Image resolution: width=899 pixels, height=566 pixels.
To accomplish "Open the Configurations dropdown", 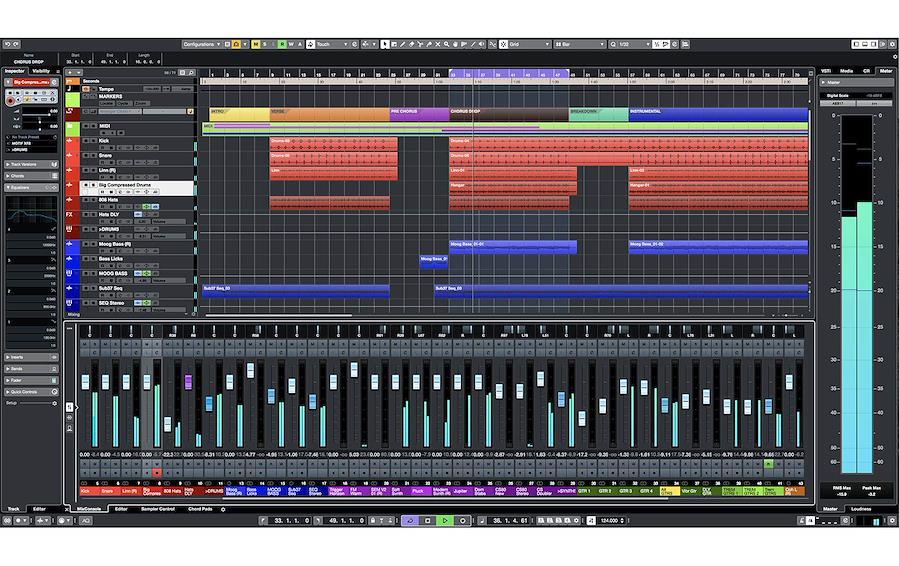I will pos(204,44).
